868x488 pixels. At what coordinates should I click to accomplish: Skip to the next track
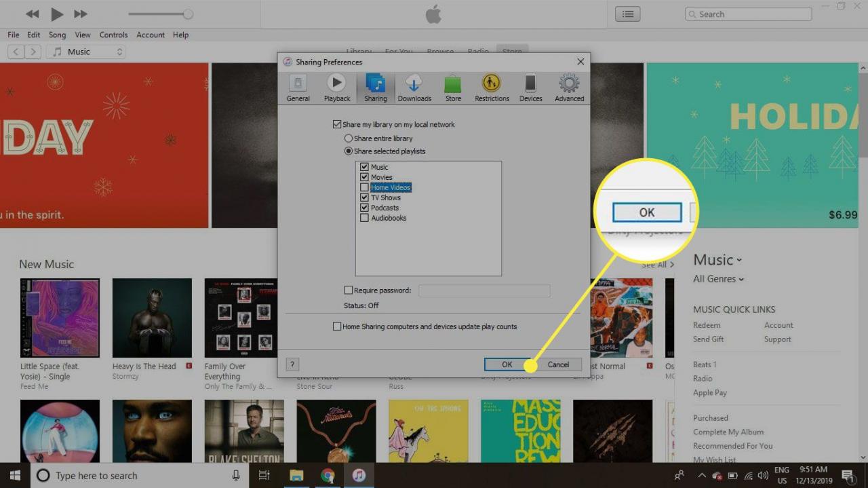(x=81, y=14)
